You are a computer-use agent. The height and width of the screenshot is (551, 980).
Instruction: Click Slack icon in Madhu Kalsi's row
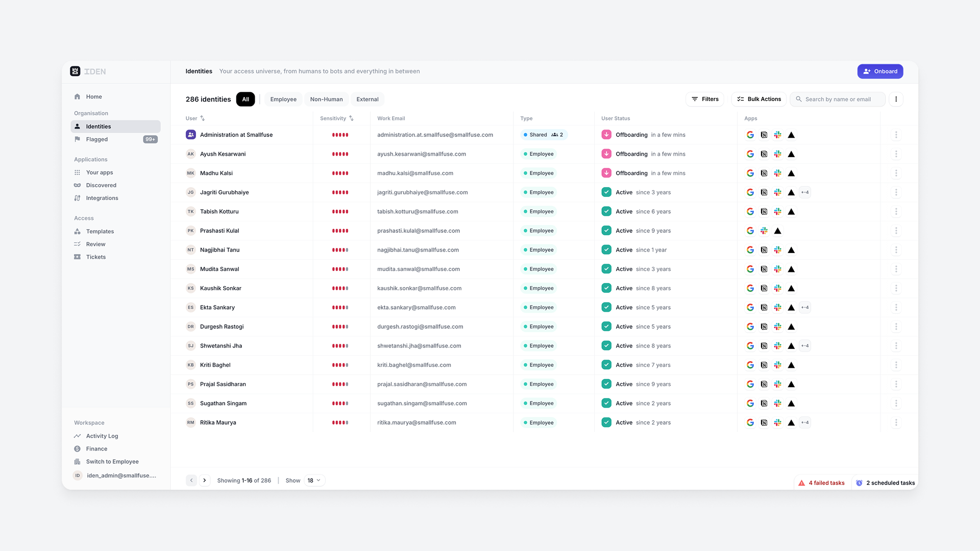click(x=777, y=173)
